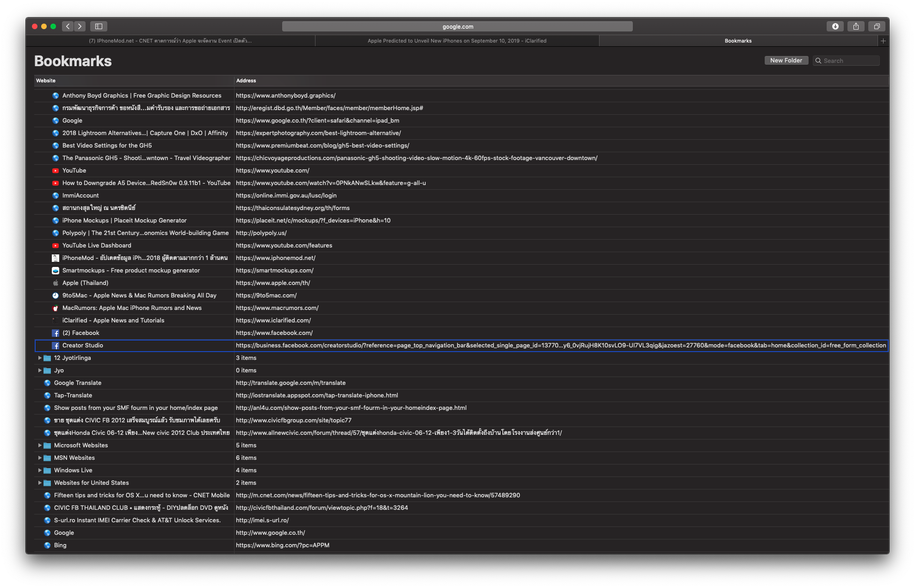Click the YouTube favicon in bookmarks
Viewport: 915px width, 588px height.
[x=56, y=170]
